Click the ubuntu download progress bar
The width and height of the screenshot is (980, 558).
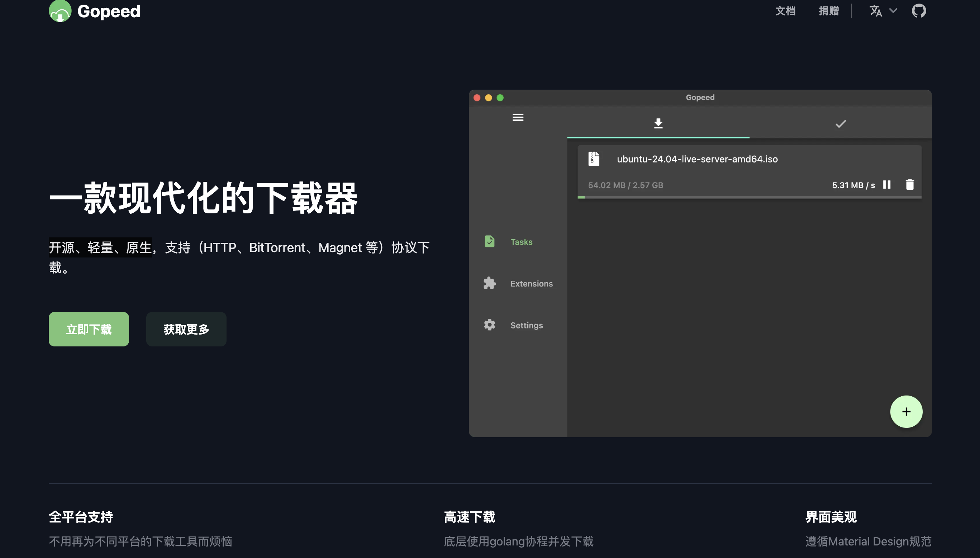pos(750,197)
